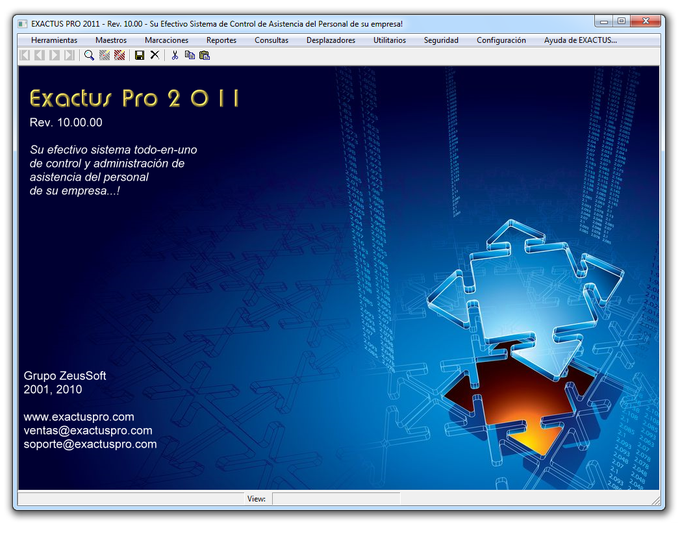Screen dimensions: 680x534
Task: Close the EXACTUS PRO window
Action: [x=646, y=21]
